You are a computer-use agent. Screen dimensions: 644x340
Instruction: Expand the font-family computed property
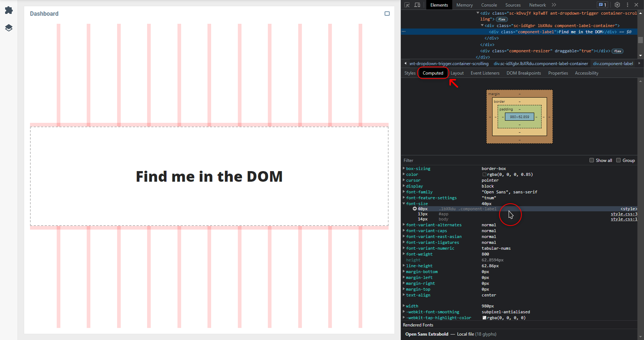tap(404, 192)
